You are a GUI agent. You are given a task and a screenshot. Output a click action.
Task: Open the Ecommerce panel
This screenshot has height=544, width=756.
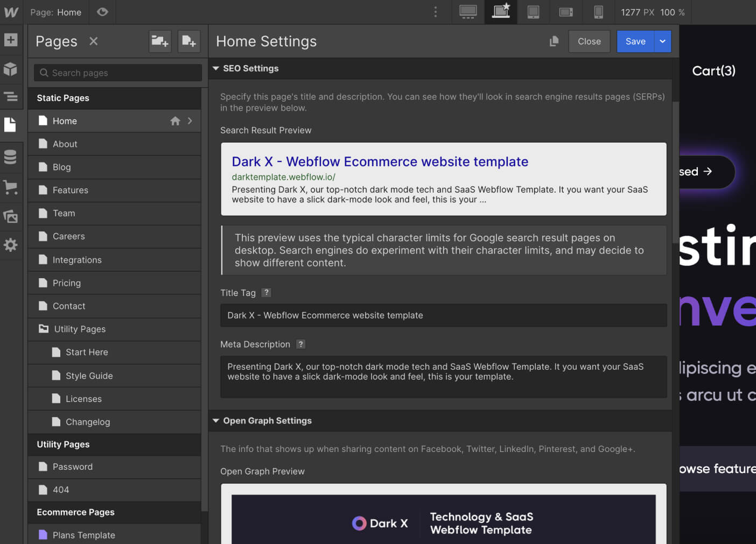[x=11, y=187]
